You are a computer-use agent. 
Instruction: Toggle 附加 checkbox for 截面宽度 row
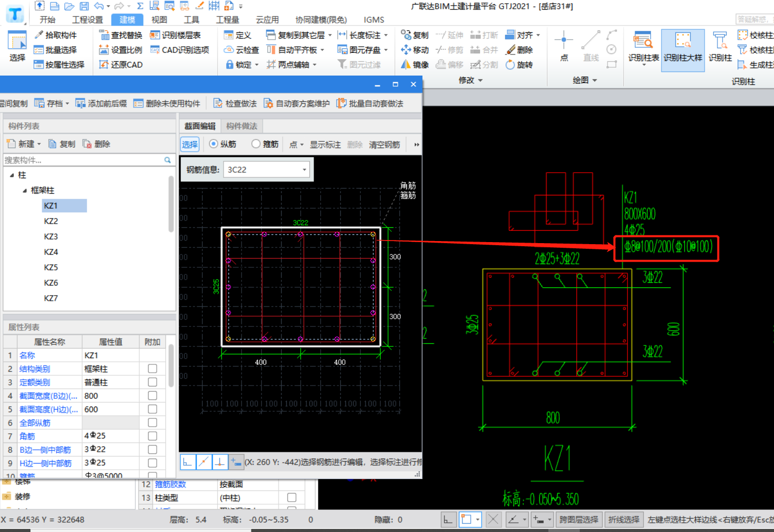pos(152,395)
